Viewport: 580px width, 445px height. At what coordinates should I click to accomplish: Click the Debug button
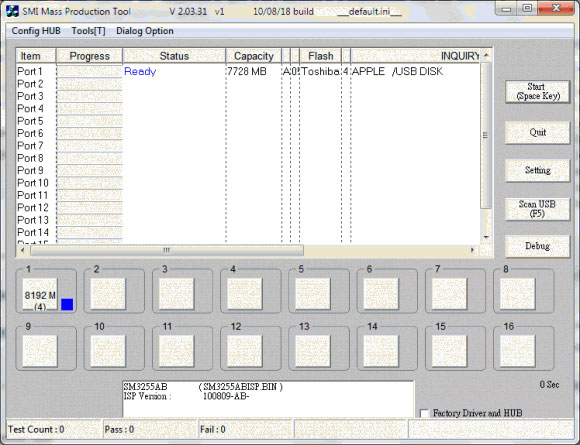pos(537,246)
